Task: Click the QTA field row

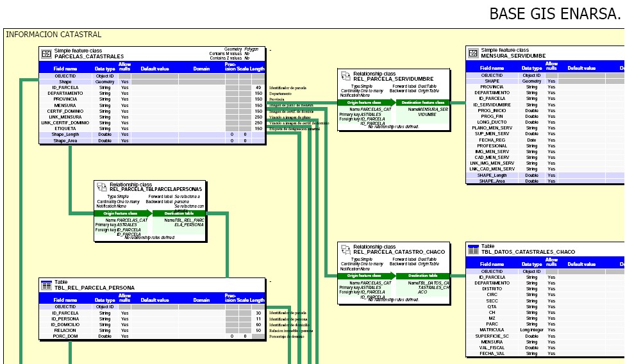Action: coord(546,307)
